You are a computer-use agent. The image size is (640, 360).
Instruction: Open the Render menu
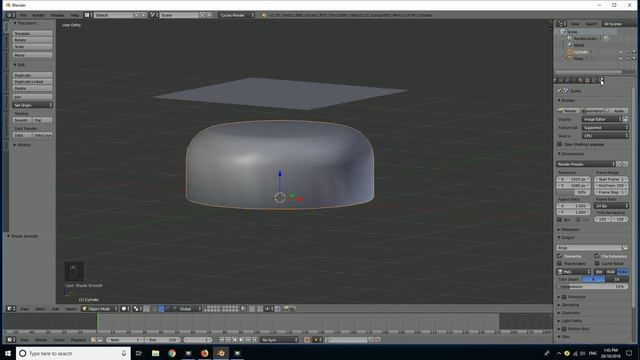click(38, 15)
